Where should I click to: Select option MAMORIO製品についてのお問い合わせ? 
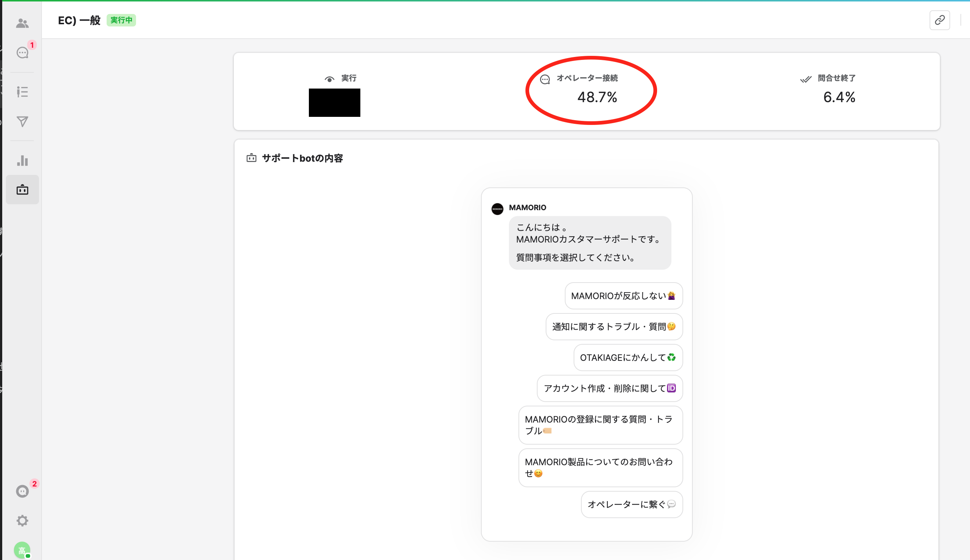tap(600, 468)
